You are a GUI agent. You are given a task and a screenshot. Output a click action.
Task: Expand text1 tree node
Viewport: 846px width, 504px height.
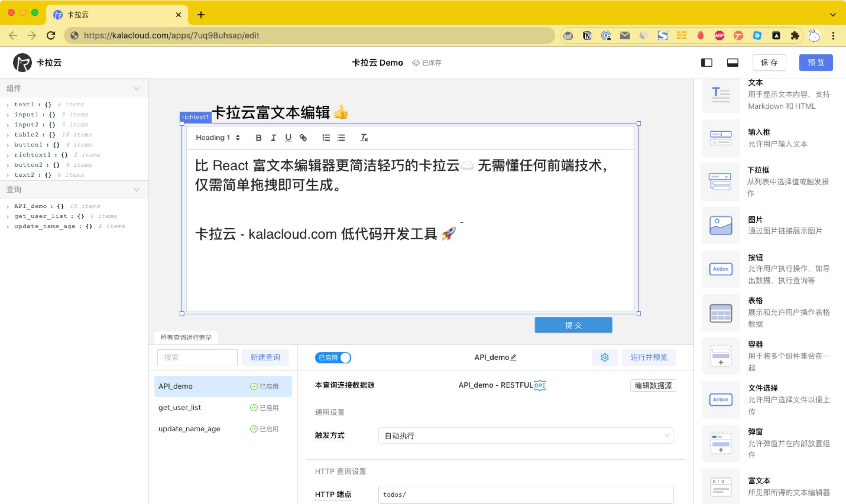8,105
